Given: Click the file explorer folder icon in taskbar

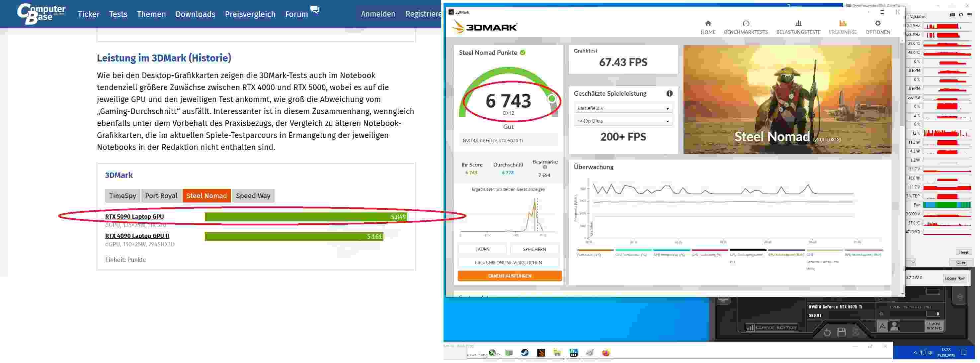Looking at the screenshot, I should coord(557,352).
